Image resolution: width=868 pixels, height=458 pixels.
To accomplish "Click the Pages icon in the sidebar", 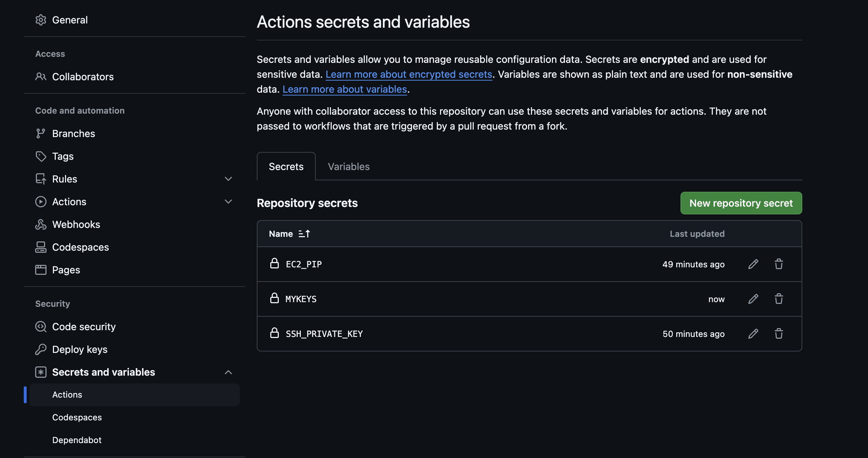I will click(41, 270).
